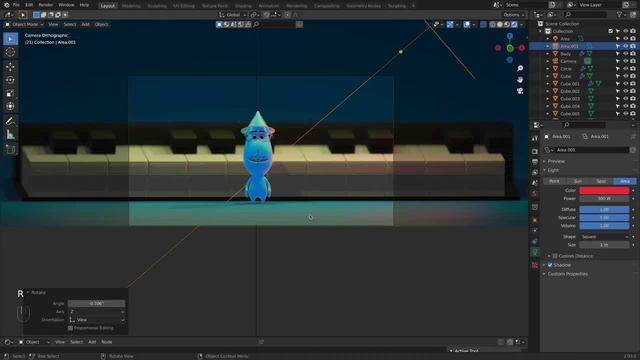The height and width of the screenshot is (360, 640).
Task: Uncheck the Shadow checkbox
Action: tap(550, 265)
